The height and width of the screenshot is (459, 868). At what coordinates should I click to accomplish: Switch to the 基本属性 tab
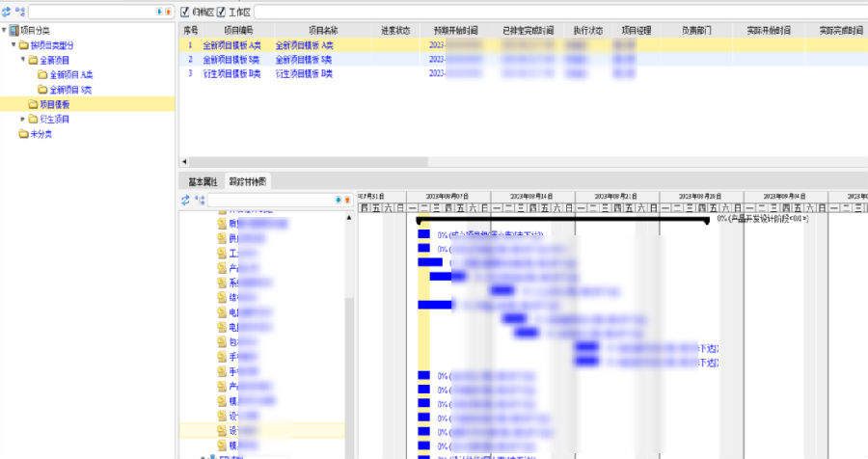click(203, 181)
